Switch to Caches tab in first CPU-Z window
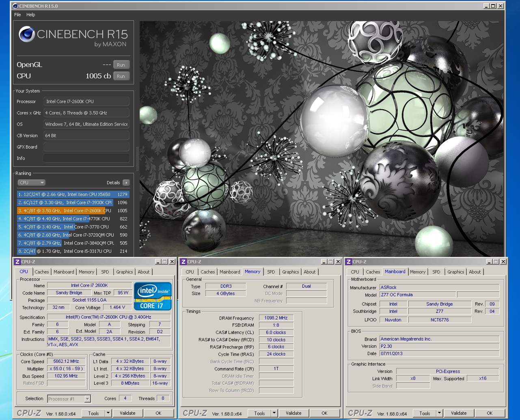The image size is (520, 420). tap(42, 272)
